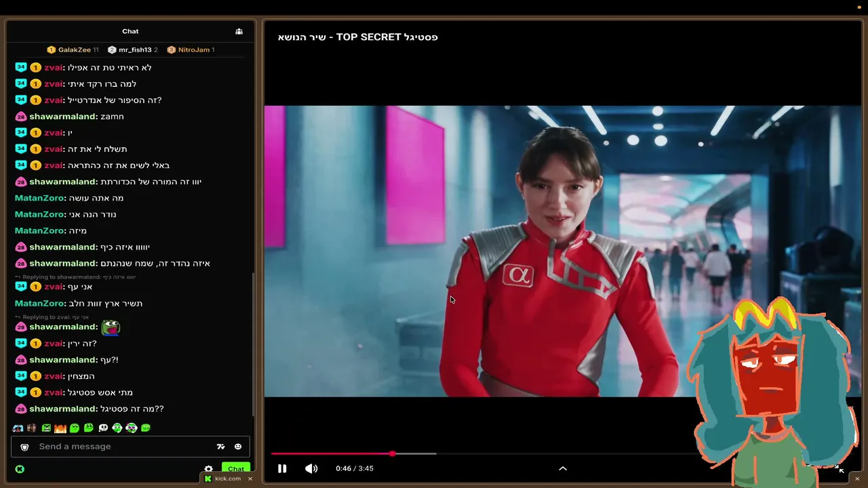The height and width of the screenshot is (488, 868).
Task: Click shawarmaland's name on the zamn message
Action: click(62, 117)
